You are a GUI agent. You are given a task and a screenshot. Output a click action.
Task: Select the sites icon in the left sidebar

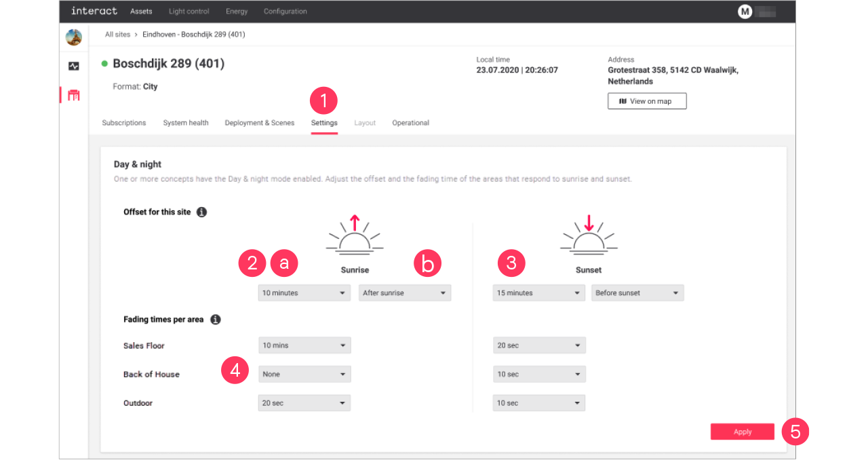(x=73, y=94)
